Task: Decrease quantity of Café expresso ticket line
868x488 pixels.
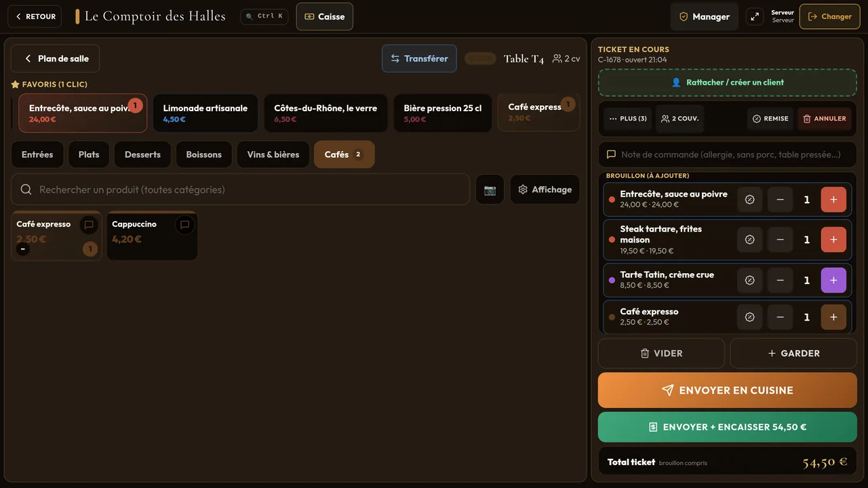Action: point(780,317)
